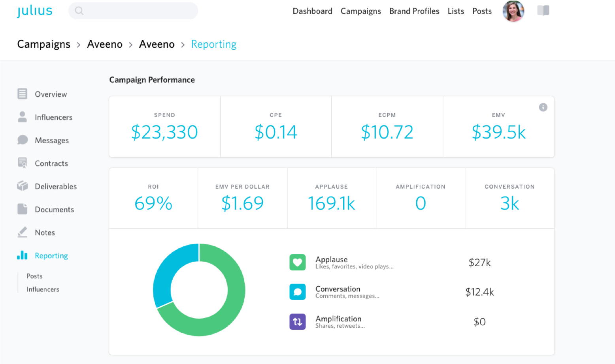The height and width of the screenshot is (364, 615).
Task: Click the Campaign Performance heading
Action: 152,80
